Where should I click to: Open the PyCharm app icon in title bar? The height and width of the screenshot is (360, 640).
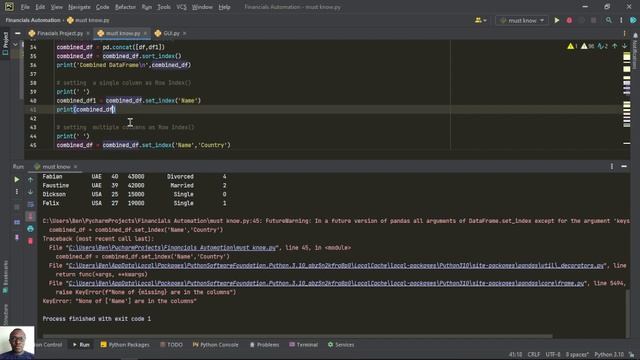9,7
